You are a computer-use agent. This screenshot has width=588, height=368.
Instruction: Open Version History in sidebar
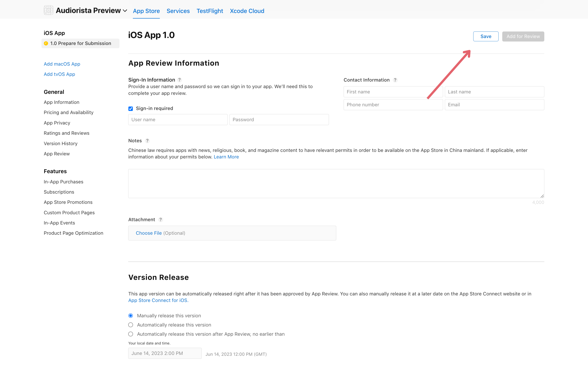[x=60, y=144]
